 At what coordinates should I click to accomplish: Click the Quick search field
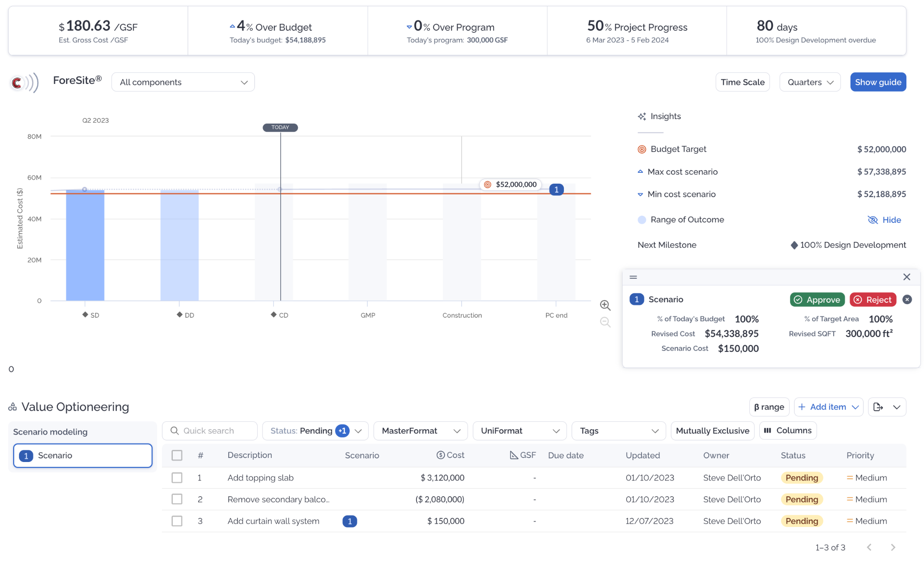tap(210, 431)
